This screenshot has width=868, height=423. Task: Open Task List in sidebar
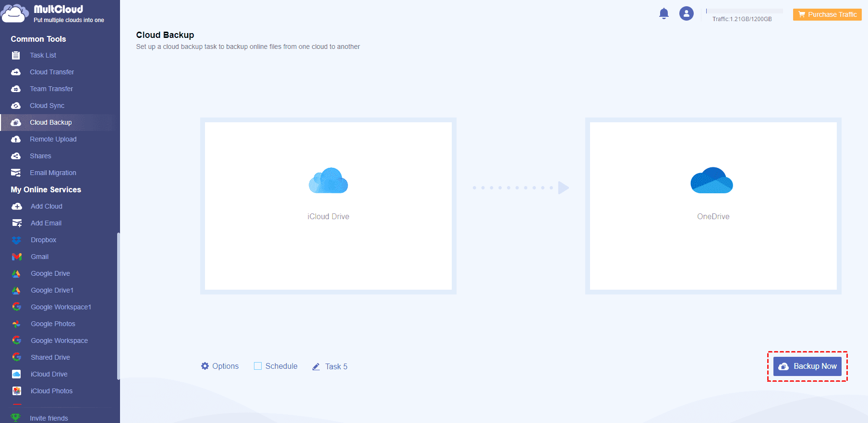click(x=43, y=55)
